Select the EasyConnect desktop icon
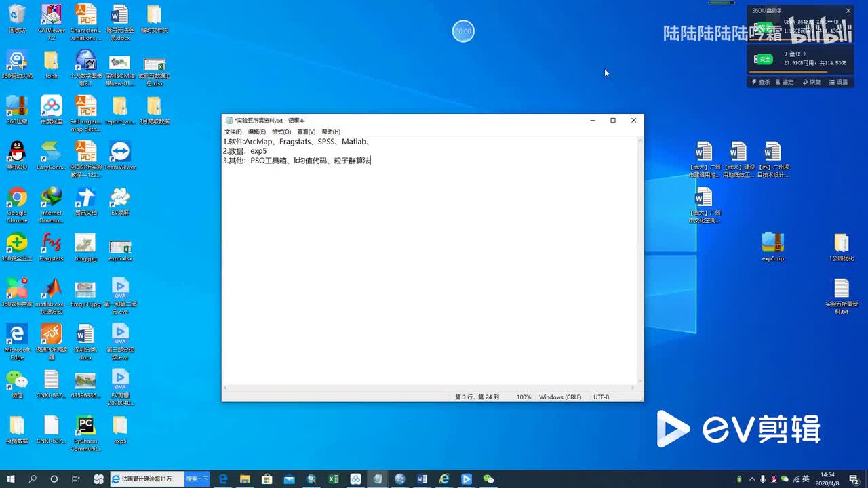This screenshot has width=868, height=488. coord(52,156)
